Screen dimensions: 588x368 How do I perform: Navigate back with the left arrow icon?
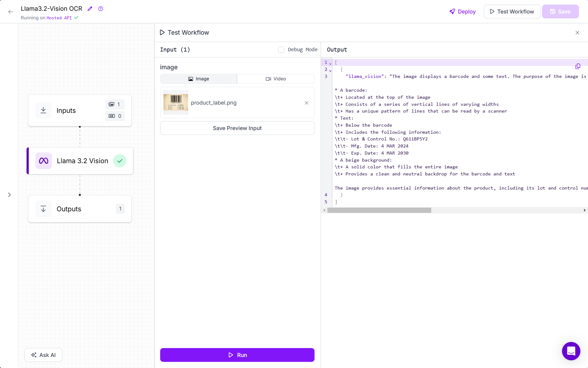pos(11,12)
